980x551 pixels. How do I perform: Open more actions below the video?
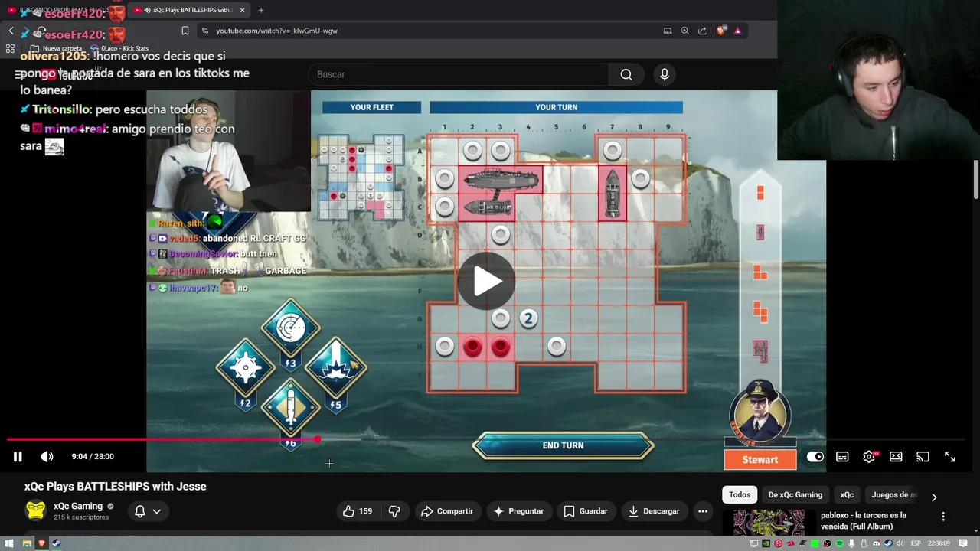(x=703, y=511)
